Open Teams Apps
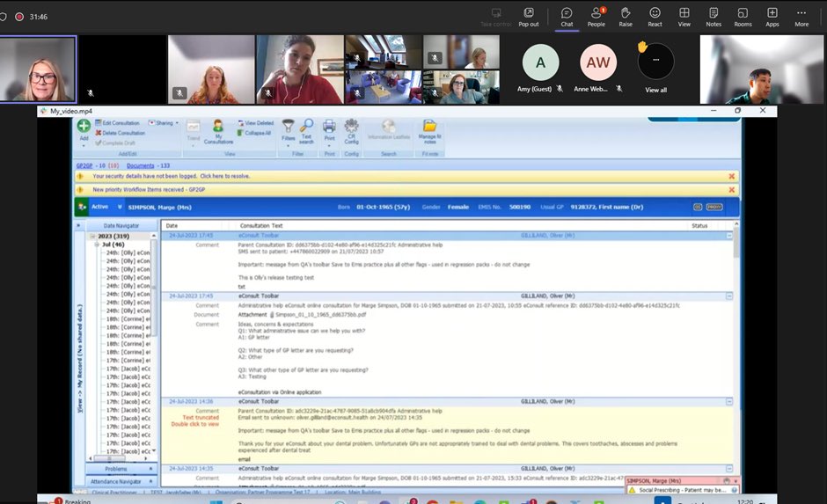This screenshot has width=827, height=504. pyautogui.click(x=772, y=17)
